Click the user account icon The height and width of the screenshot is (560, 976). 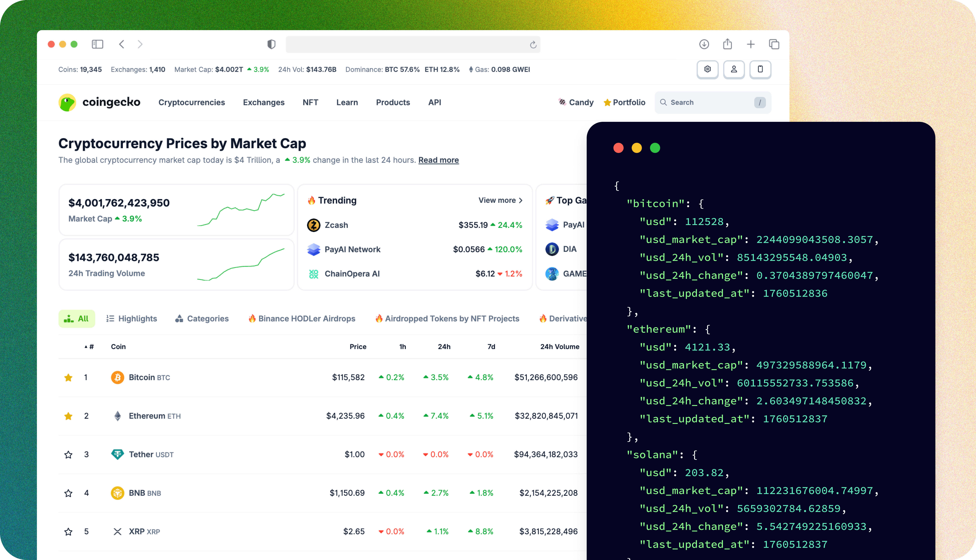point(734,69)
